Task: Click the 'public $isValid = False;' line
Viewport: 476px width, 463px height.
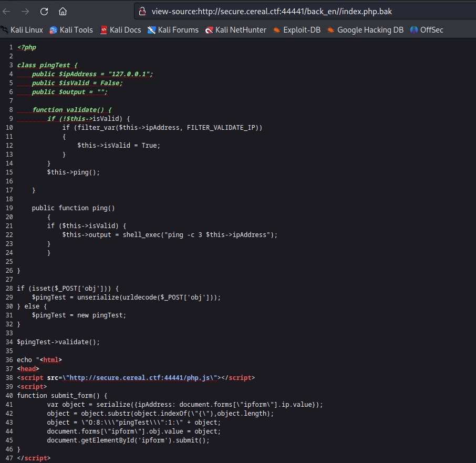Action: click(x=77, y=83)
